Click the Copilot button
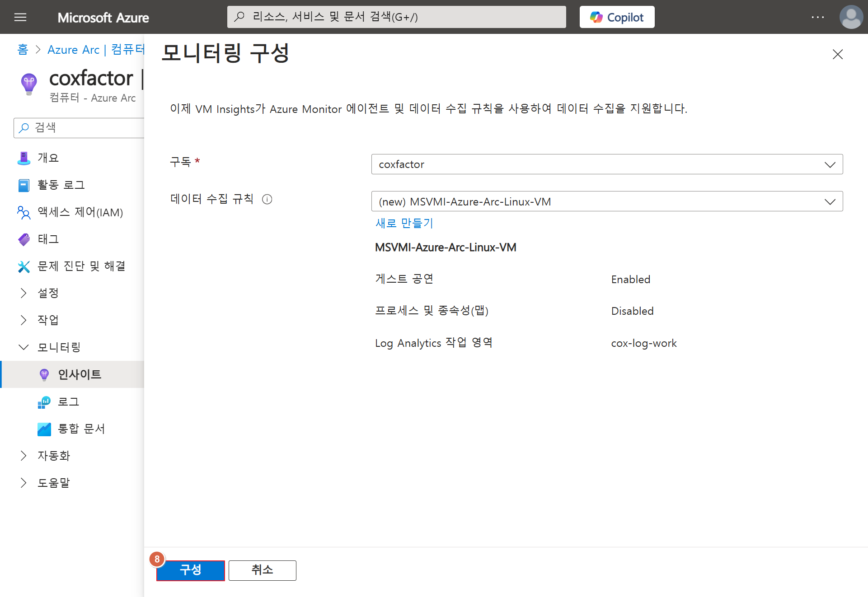The width and height of the screenshot is (868, 597). 616,17
